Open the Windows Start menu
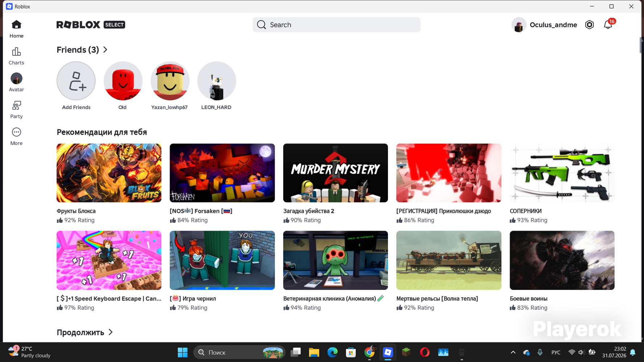Image resolution: width=644 pixels, height=362 pixels. [183, 352]
